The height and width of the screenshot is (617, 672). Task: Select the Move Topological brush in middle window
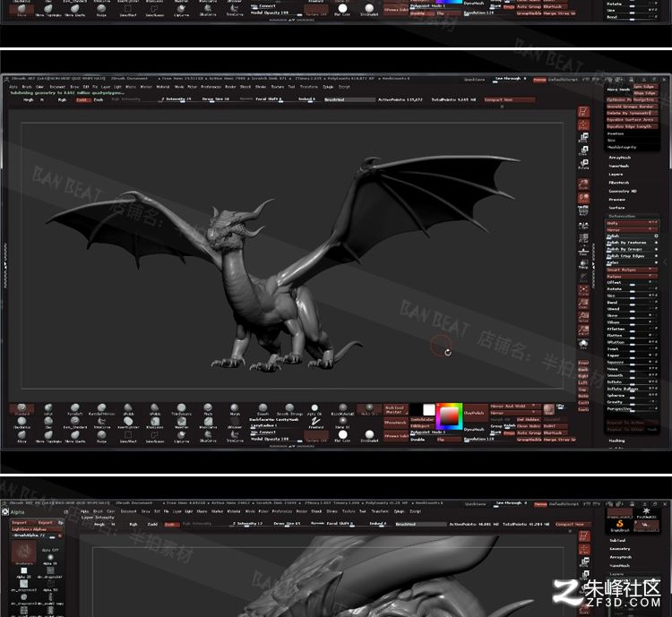tap(48, 436)
